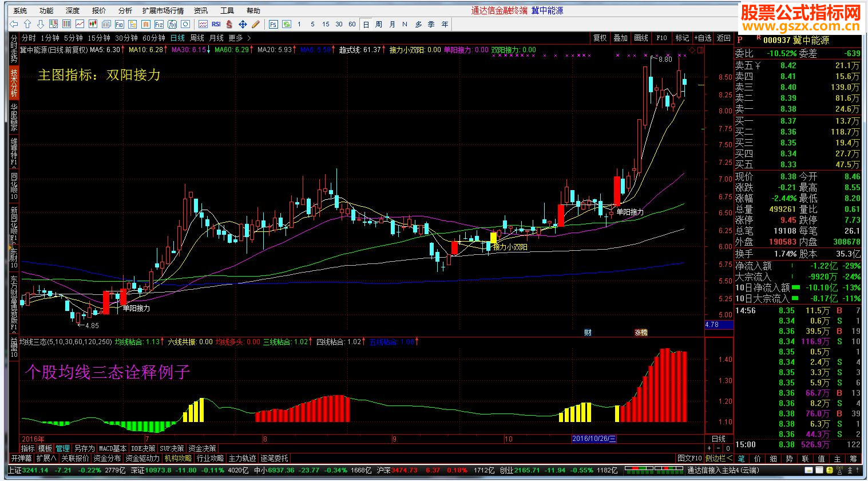
Task: Click the wavy indicator chart icon
Action: click(x=203, y=24)
